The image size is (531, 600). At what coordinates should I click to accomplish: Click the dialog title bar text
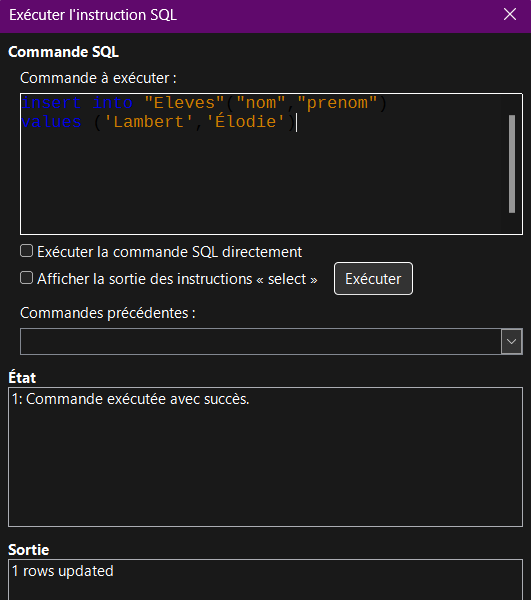[x=93, y=15]
